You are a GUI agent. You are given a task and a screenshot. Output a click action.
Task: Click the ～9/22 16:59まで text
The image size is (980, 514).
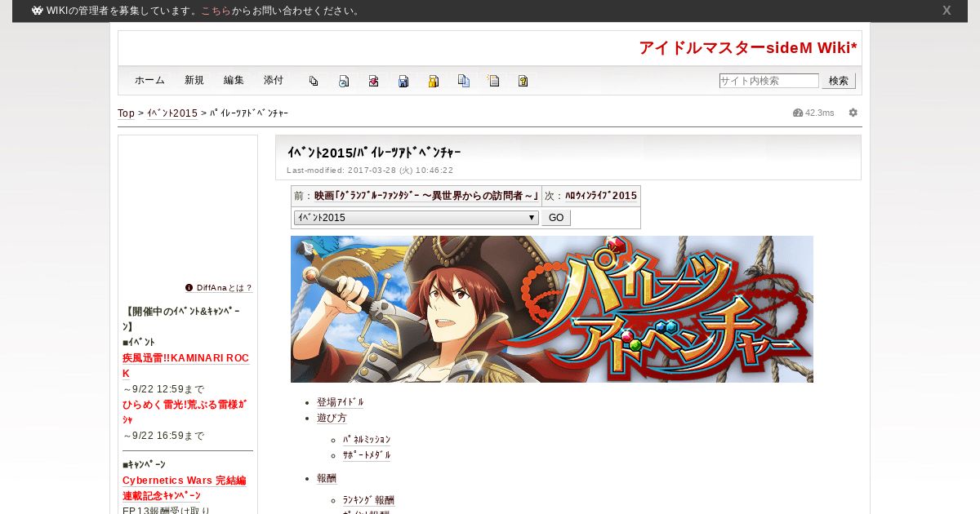tap(163, 436)
